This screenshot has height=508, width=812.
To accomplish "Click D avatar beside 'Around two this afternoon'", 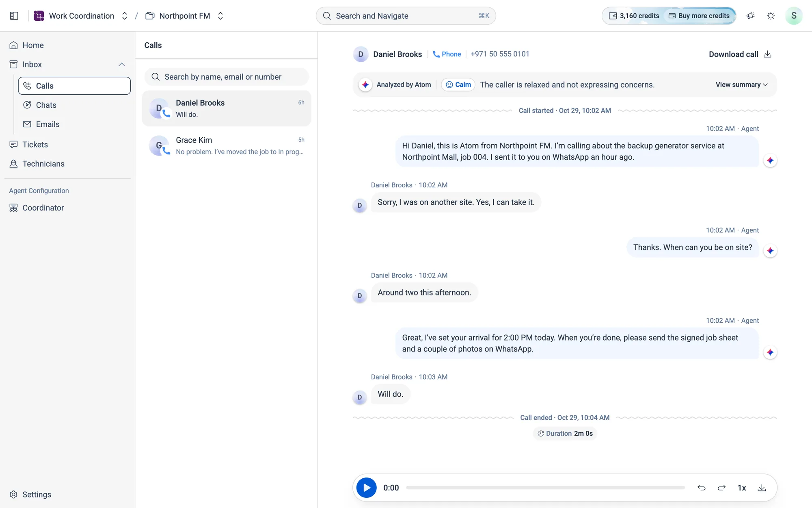I will coord(360,296).
